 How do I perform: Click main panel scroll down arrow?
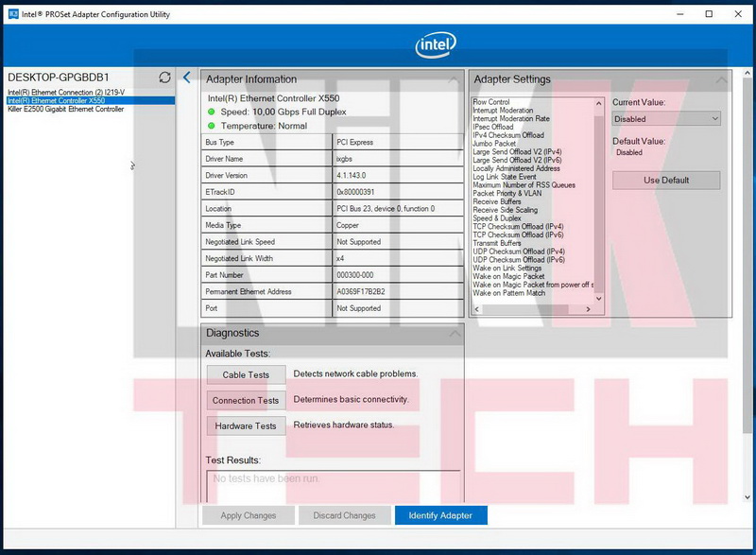[747, 497]
